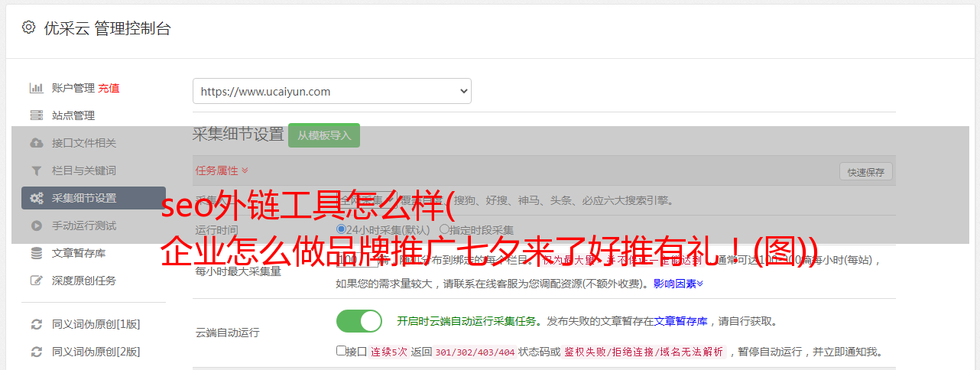Select 24小时采集(默认) radio option
The width and height of the screenshot is (980, 370).
click(x=342, y=229)
